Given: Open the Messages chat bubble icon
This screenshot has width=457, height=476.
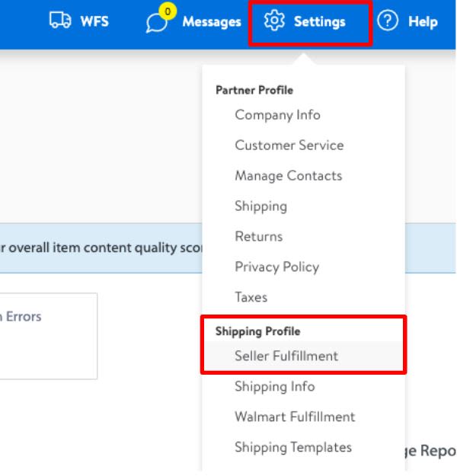Looking at the screenshot, I should tap(157, 24).
